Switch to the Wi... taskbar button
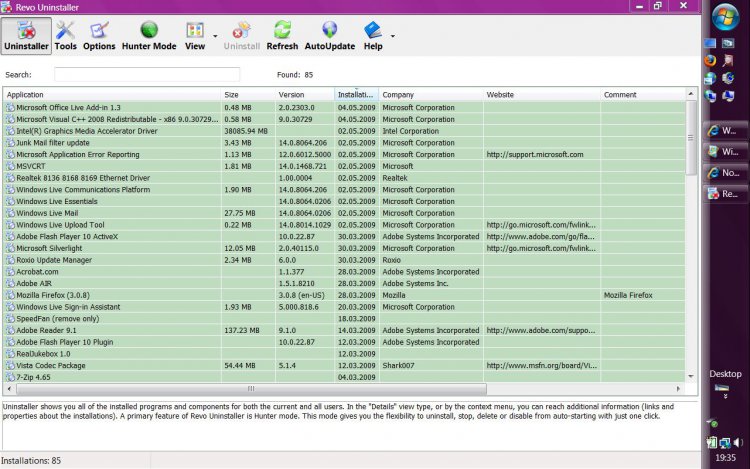The height and width of the screenshot is (469, 750). coord(725,152)
